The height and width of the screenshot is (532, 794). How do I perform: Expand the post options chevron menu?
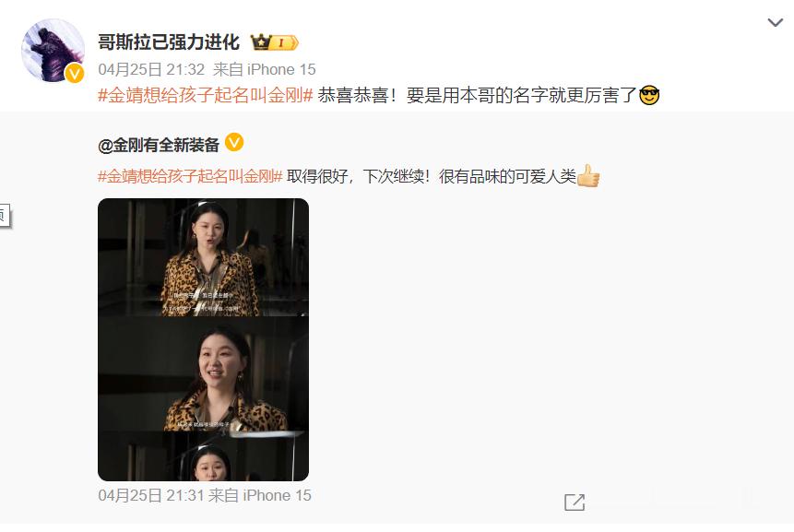tap(776, 22)
